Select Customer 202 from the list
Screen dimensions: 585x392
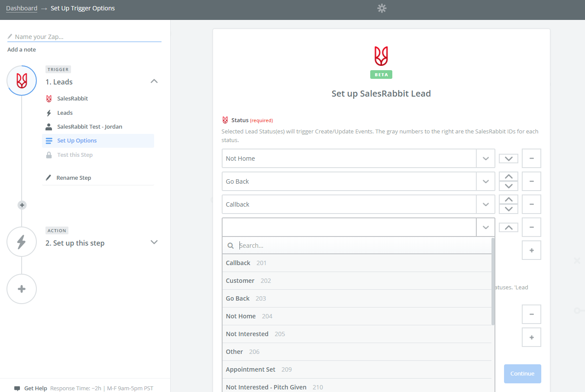pos(357,281)
